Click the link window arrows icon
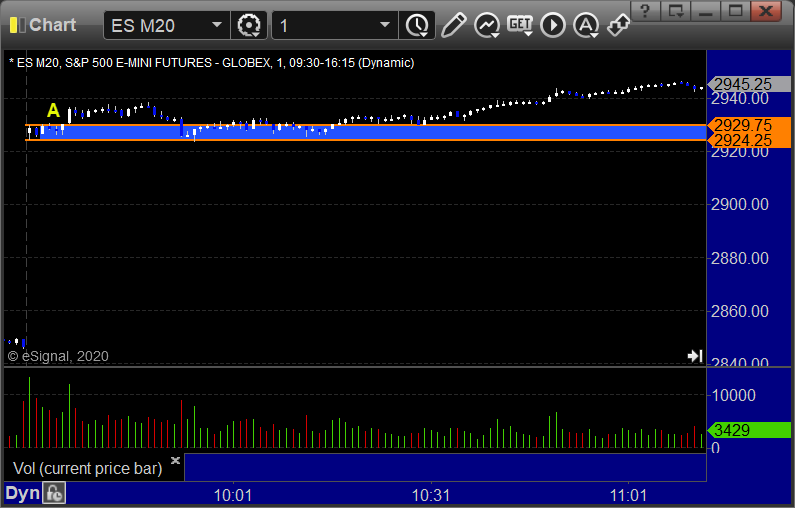 click(x=618, y=25)
